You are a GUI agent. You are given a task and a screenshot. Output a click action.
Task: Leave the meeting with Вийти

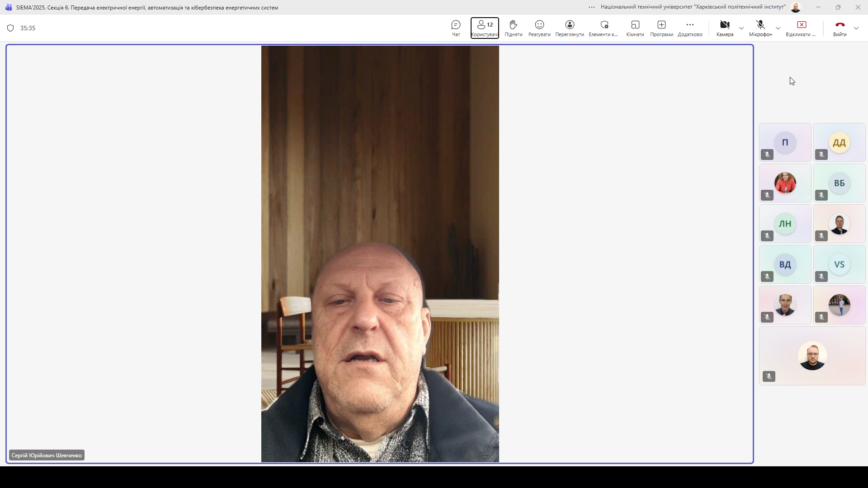click(840, 28)
